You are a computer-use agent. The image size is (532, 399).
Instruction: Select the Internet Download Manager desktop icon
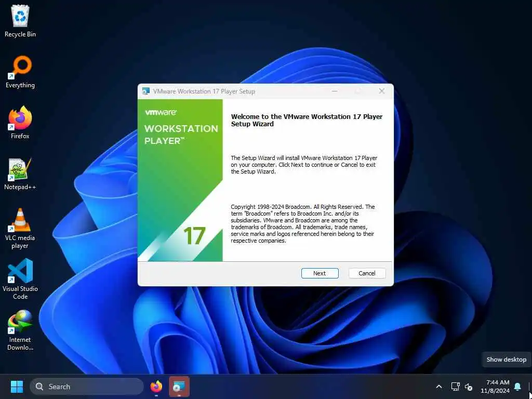pos(20,330)
